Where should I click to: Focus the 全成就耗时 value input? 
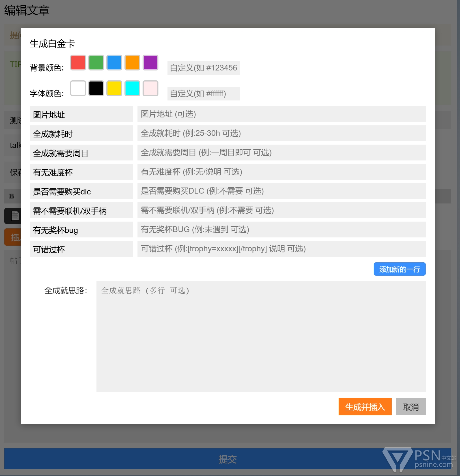tap(281, 133)
